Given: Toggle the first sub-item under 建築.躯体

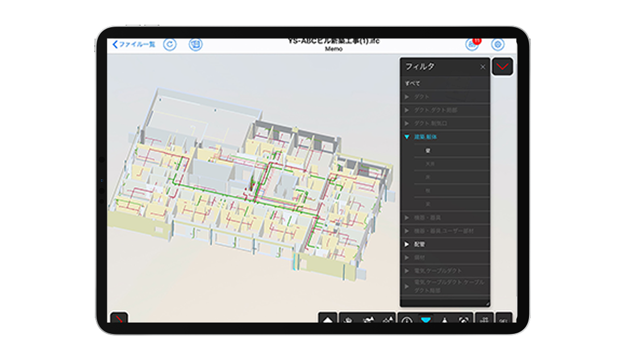Looking at the screenshot, I should click(452, 150).
